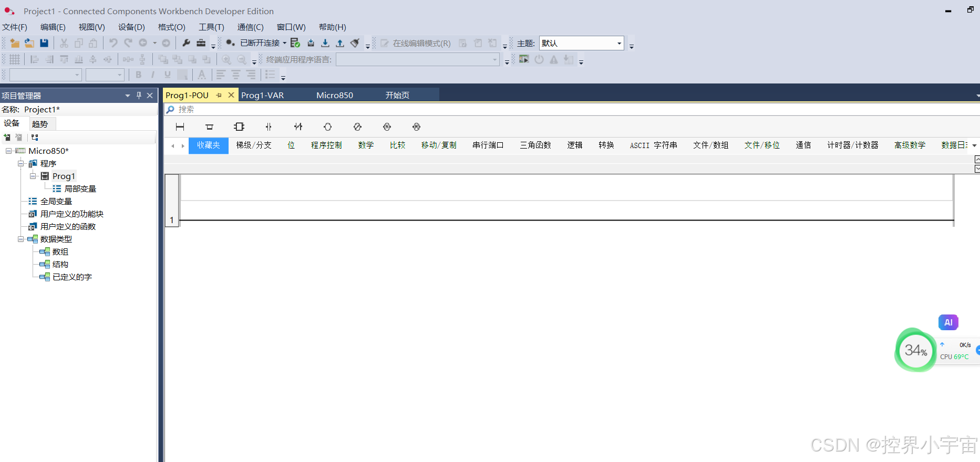
Task: Click the download to controller icon
Action: click(x=325, y=43)
